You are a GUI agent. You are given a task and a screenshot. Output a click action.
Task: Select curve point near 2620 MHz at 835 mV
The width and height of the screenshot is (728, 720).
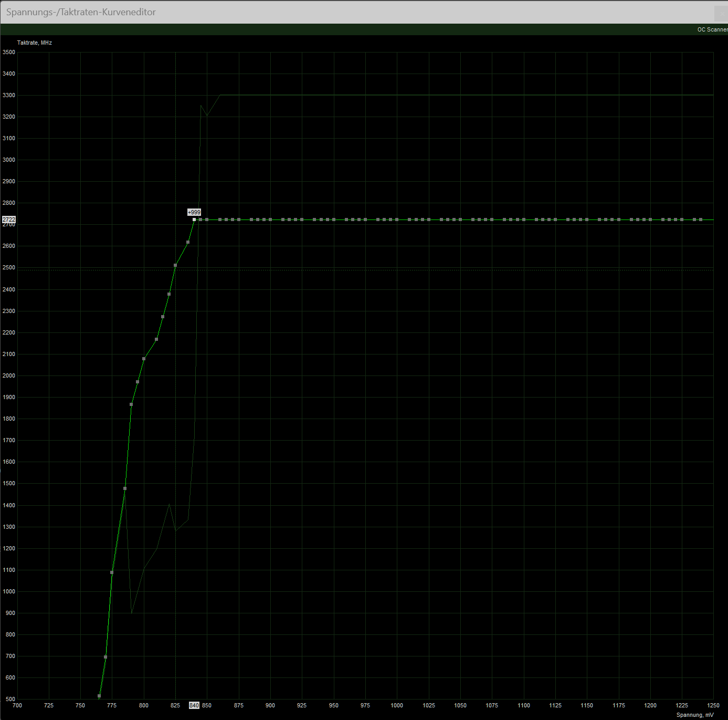tap(188, 242)
